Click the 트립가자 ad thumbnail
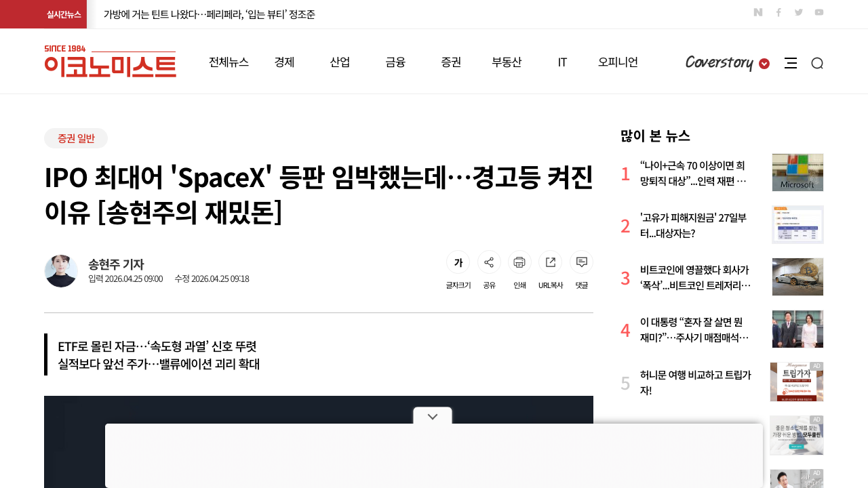868x488 pixels. tap(797, 382)
